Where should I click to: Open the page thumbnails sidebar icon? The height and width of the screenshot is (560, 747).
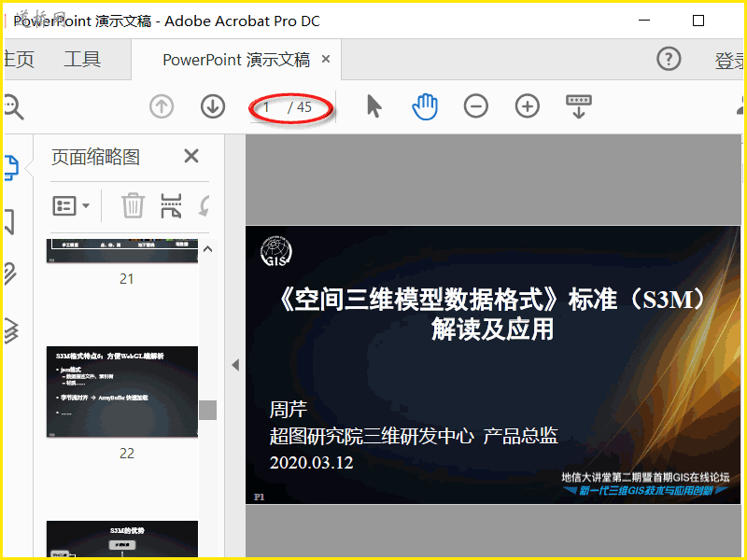pyautogui.click(x=11, y=168)
